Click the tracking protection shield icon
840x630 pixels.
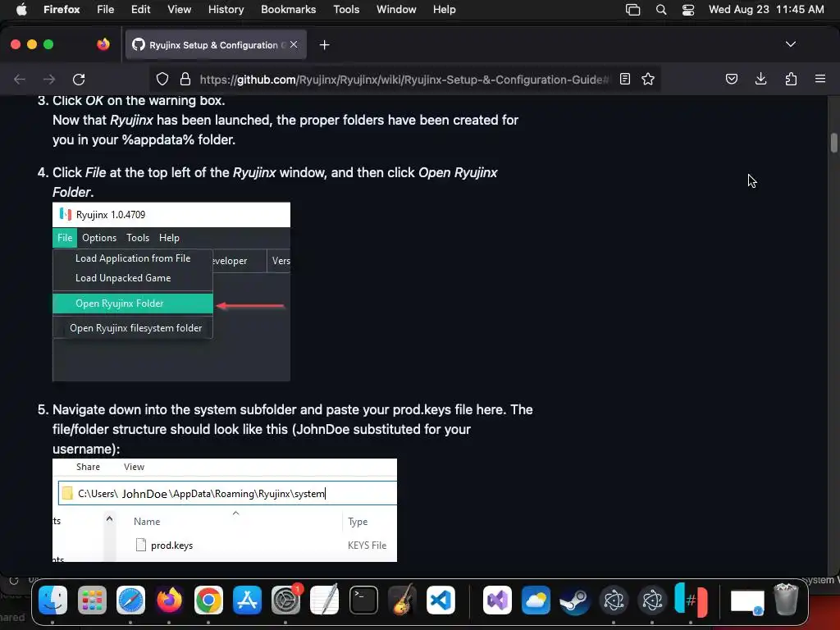162,80
